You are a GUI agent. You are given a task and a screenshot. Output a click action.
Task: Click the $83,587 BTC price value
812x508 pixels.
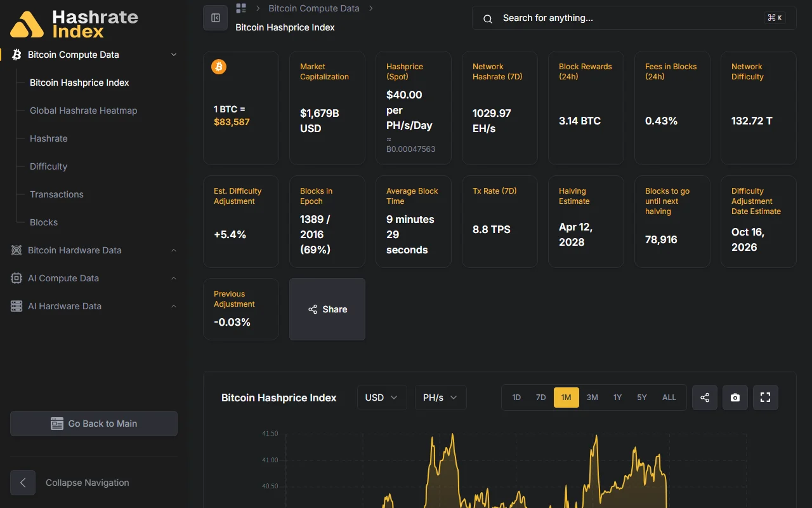pos(232,122)
